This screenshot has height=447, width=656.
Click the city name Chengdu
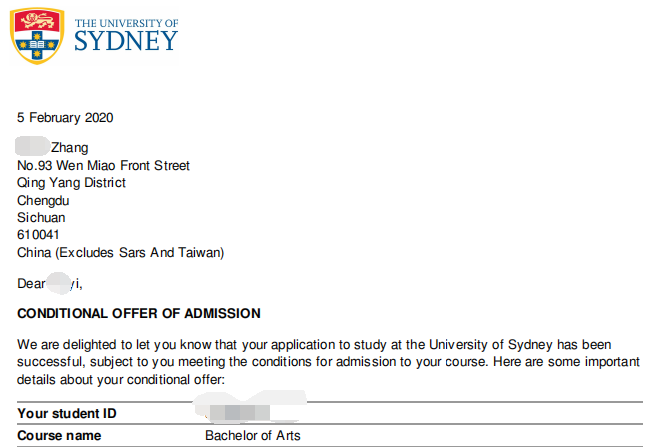click(44, 200)
